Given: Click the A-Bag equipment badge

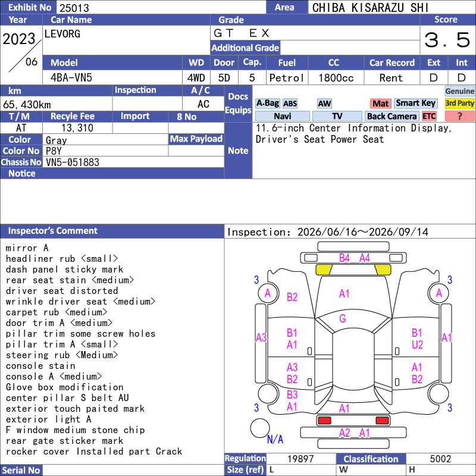Looking at the screenshot, I should [x=267, y=103].
